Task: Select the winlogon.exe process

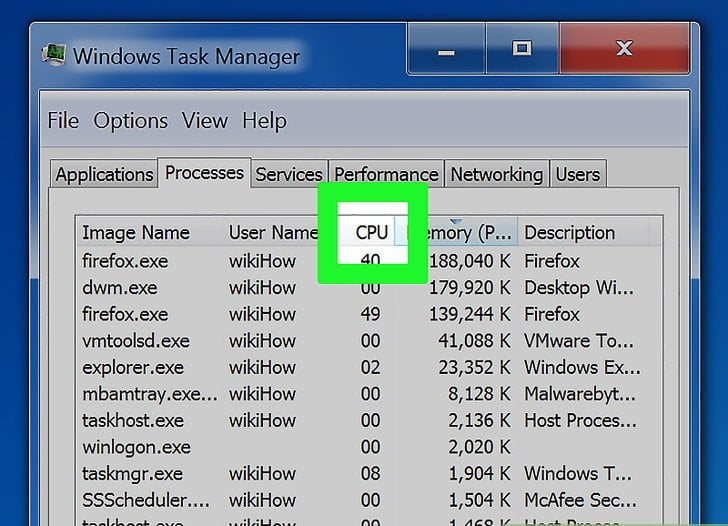Action: pos(369,447)
